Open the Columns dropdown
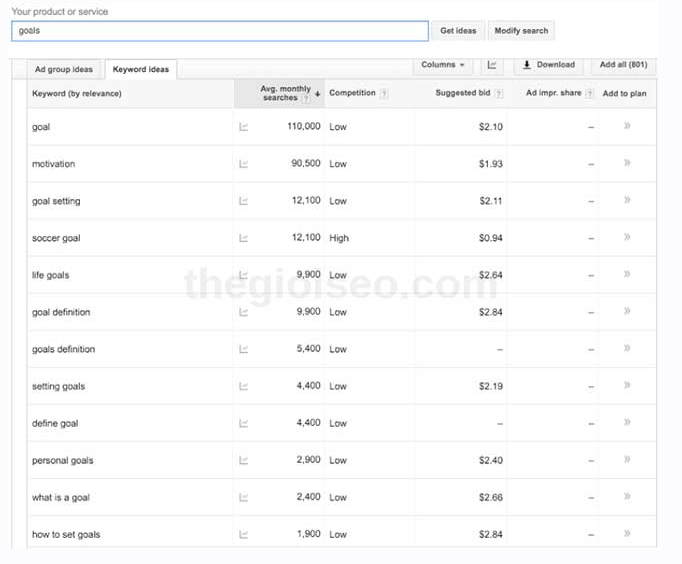This screenshot has width=682, height=564. [x=442, y=65]
